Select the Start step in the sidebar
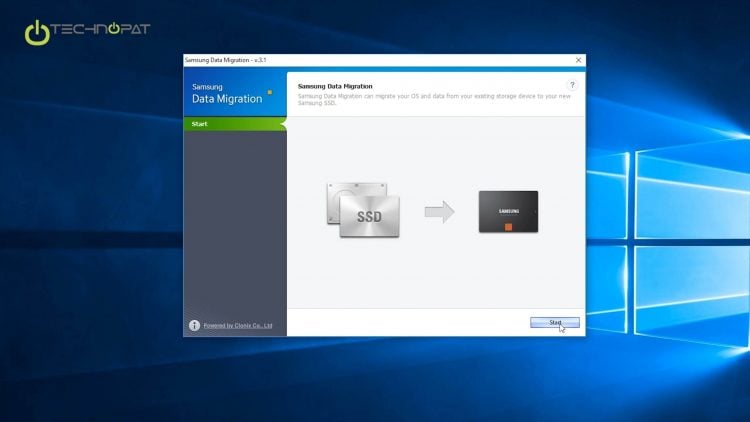The width and height of the screenshot is (750, 422). pyautogui.click(x=235, y=124)
